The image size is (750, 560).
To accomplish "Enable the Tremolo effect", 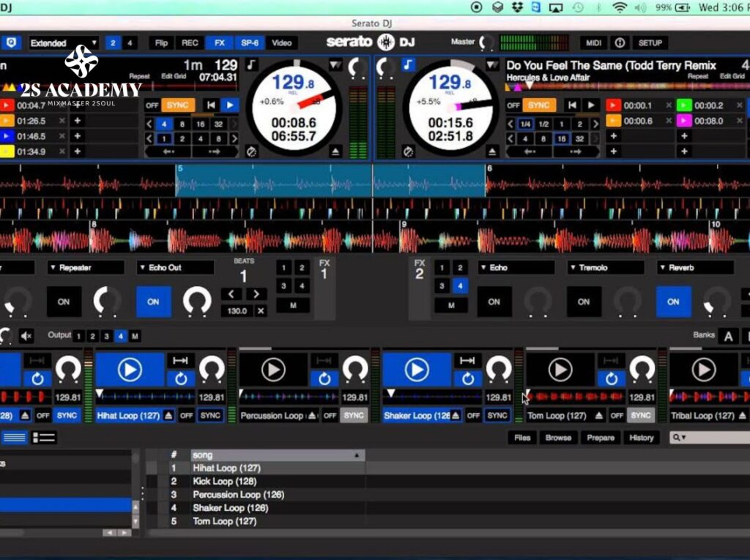I will point(584,302).
